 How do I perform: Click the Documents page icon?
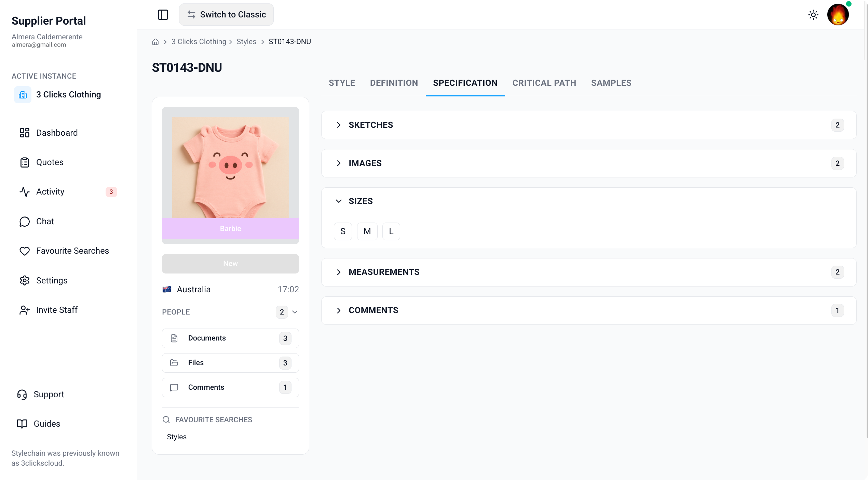click(174, 338)
